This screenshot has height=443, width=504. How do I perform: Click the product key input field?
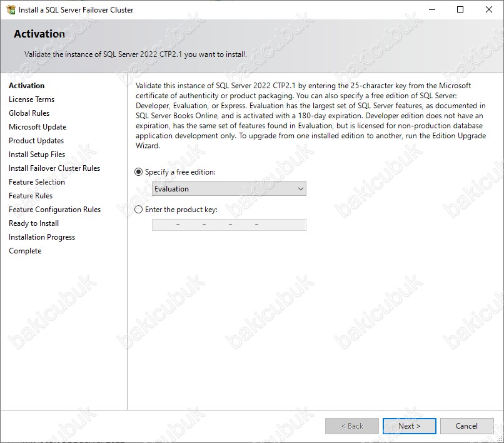[229, 225]
